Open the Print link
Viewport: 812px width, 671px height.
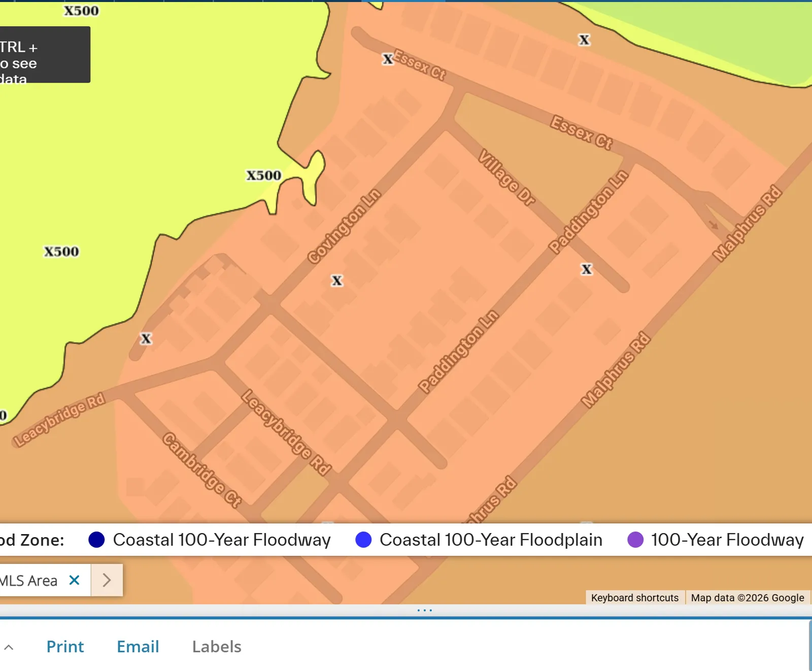[x=65, y=647]
